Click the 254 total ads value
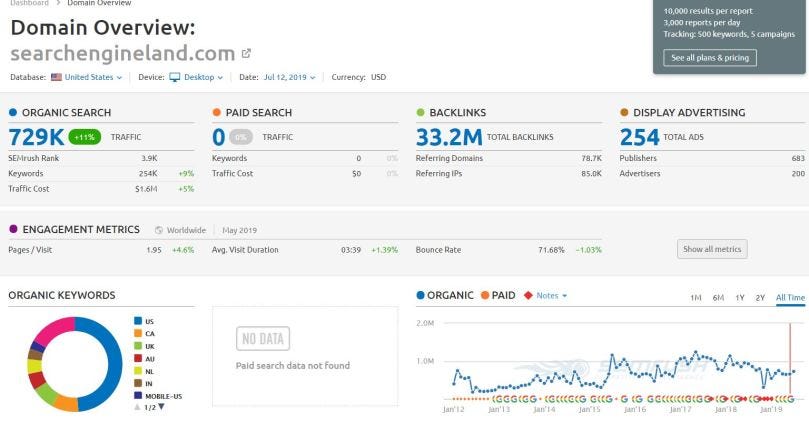The height and width of the screenshot is (423, 809). pos(639,137)
